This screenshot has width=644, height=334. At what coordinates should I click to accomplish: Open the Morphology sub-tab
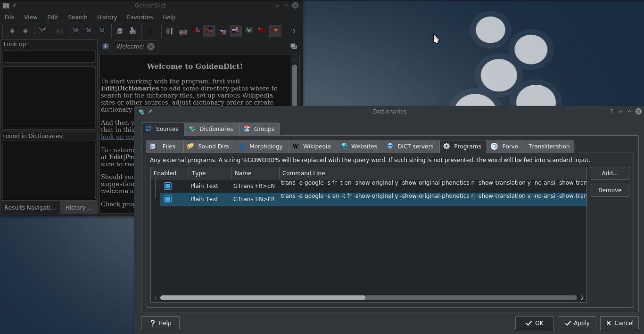pyautogui.click(x=261, y=147)
